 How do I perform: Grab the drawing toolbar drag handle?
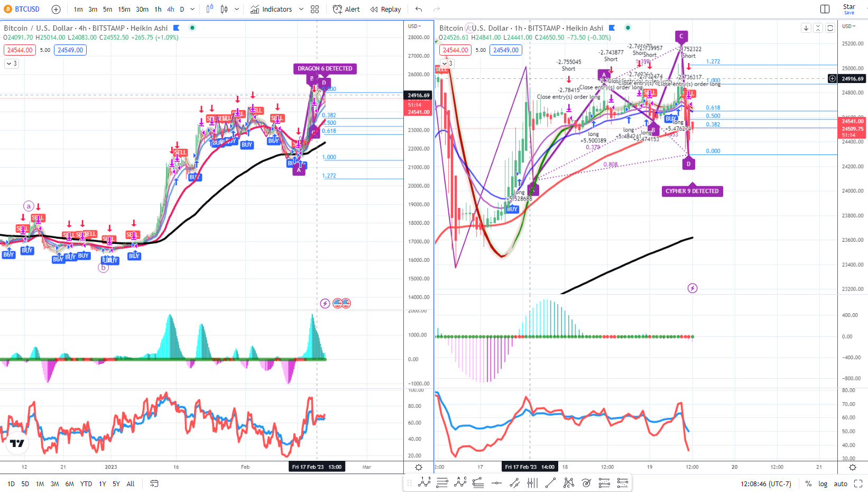pyautogui.click(x=409, y=482)
